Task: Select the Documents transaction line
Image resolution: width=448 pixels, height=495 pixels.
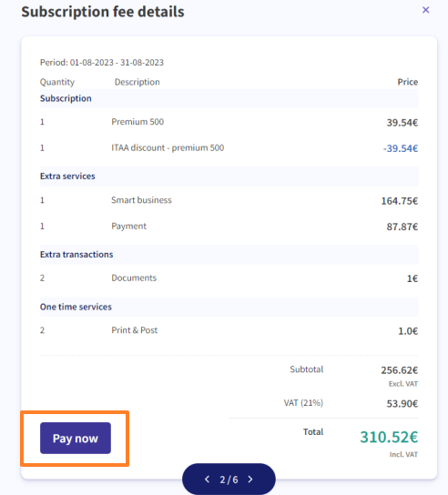Action: (x=229, y=278)
